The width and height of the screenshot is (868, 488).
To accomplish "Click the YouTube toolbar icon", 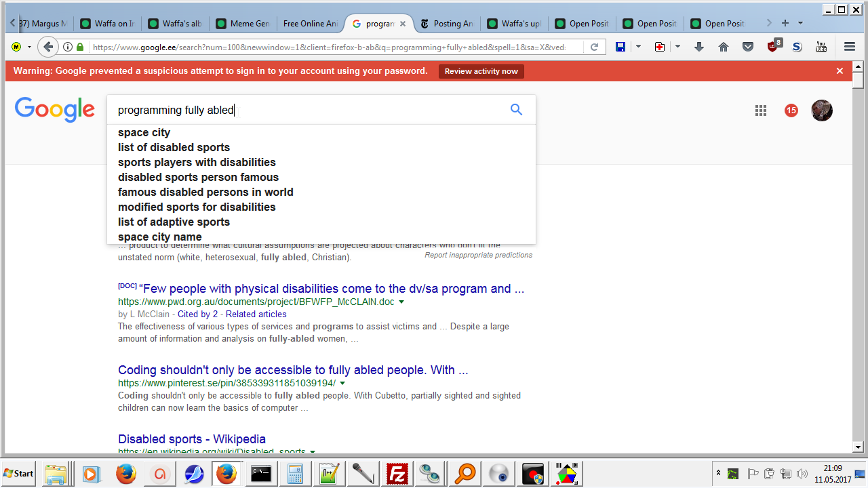I will tap(821, 47).
